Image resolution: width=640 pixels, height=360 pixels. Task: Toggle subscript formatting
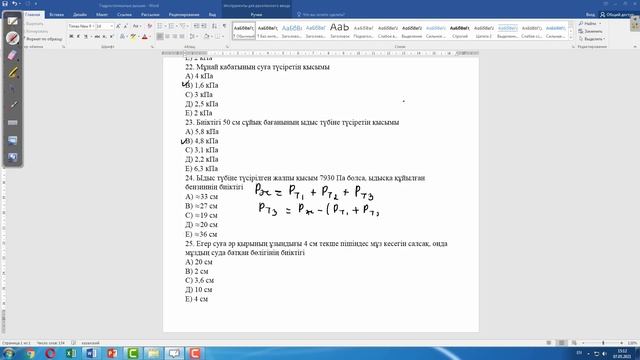[104, 37]
